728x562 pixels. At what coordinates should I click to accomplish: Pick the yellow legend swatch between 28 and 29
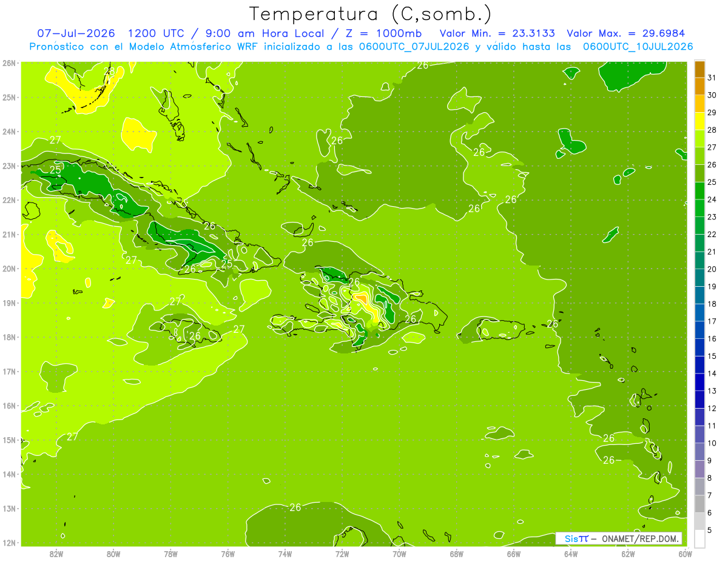(x=699, y=121)
